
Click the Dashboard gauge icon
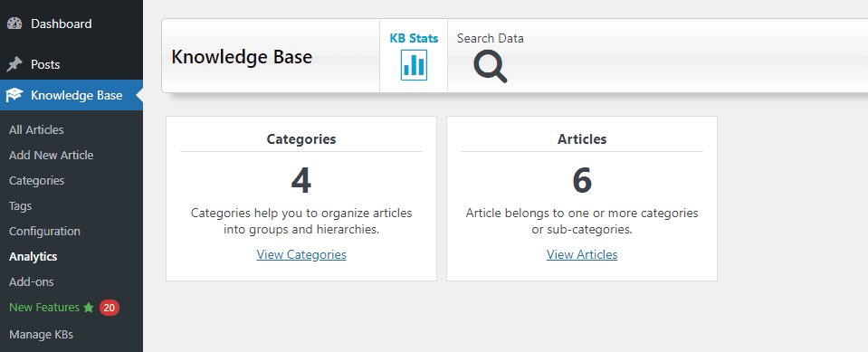[x=14, y=24]
